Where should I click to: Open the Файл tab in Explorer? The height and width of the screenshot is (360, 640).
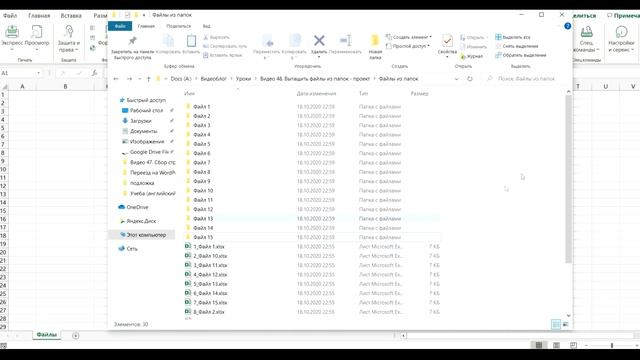pos(120,26)
